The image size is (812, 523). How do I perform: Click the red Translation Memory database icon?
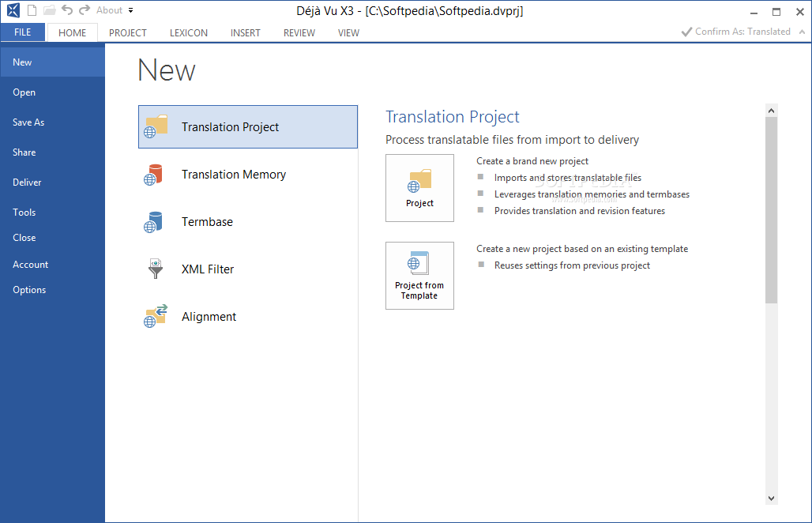pos(153,175)
